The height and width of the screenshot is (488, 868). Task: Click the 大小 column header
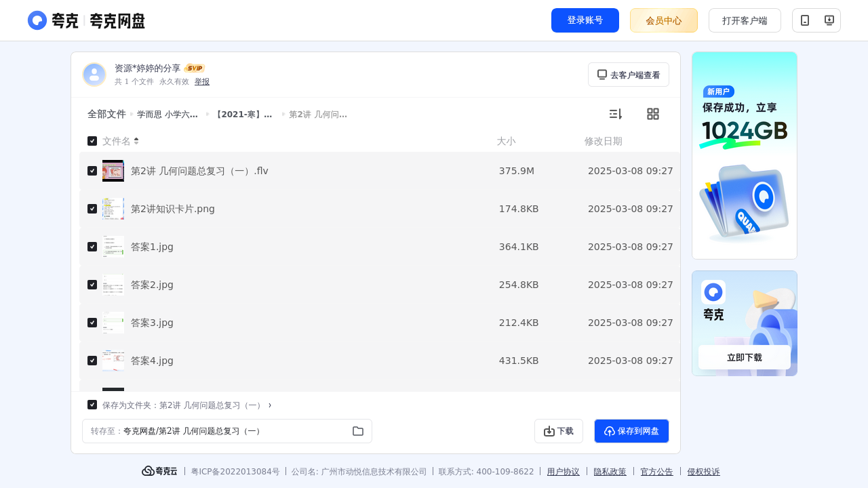(506, 141)
